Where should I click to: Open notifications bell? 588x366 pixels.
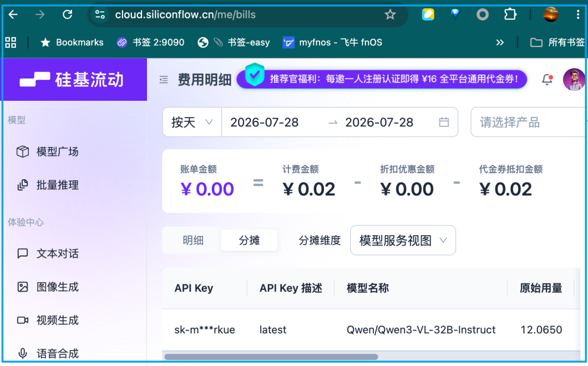click(547, 80)
